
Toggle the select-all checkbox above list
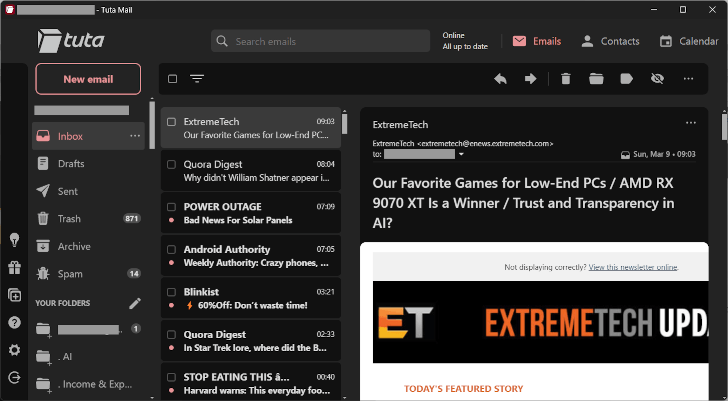(x=172, y=79)
